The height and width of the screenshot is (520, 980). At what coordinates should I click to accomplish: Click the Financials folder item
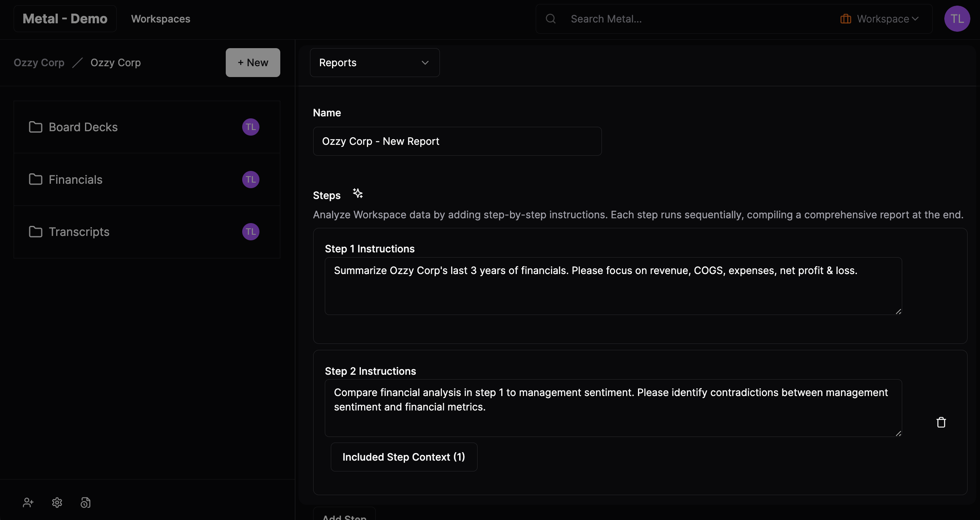[x=75, y=179]
